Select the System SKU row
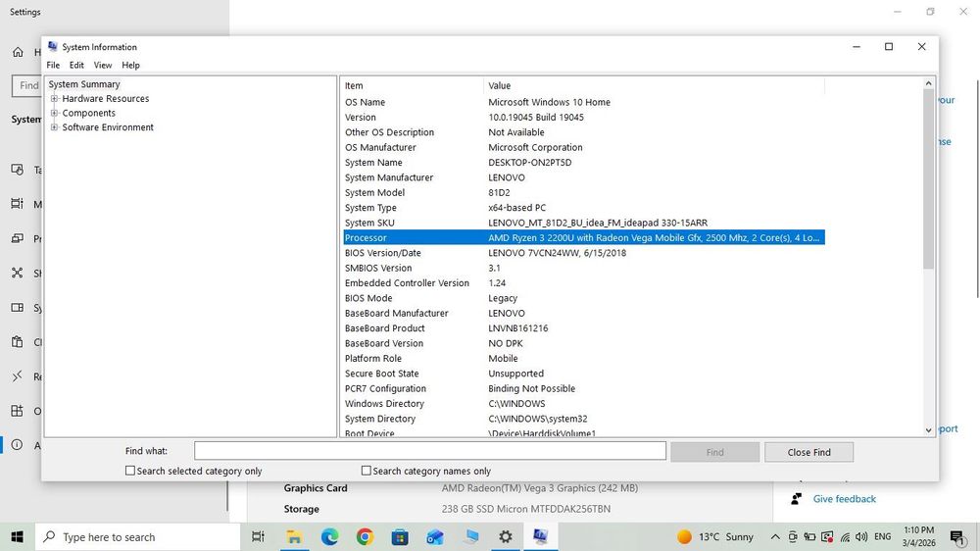The height and width of the screenshot is (551, 980). 584,223
